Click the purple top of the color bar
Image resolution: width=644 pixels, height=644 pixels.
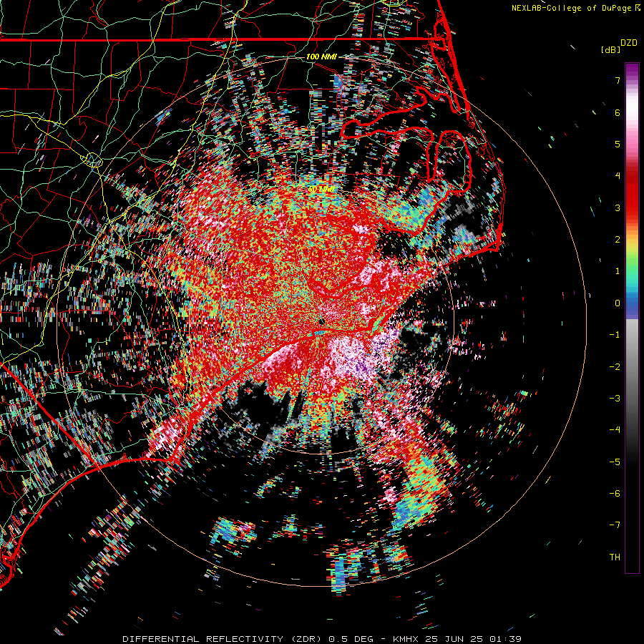point(632,70)
